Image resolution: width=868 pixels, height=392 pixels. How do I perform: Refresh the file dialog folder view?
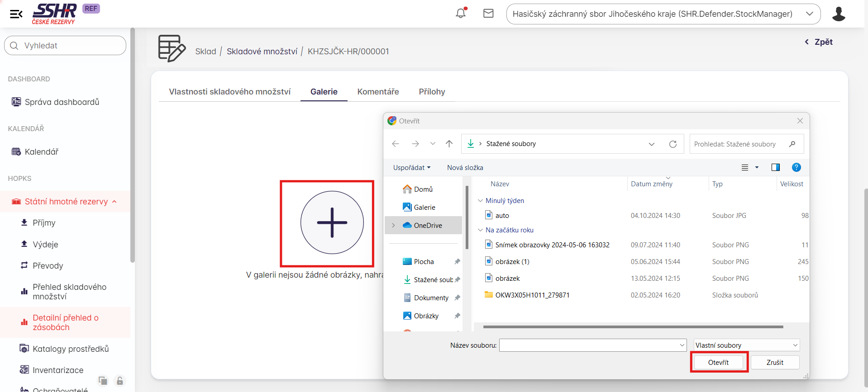coord(672,144)
